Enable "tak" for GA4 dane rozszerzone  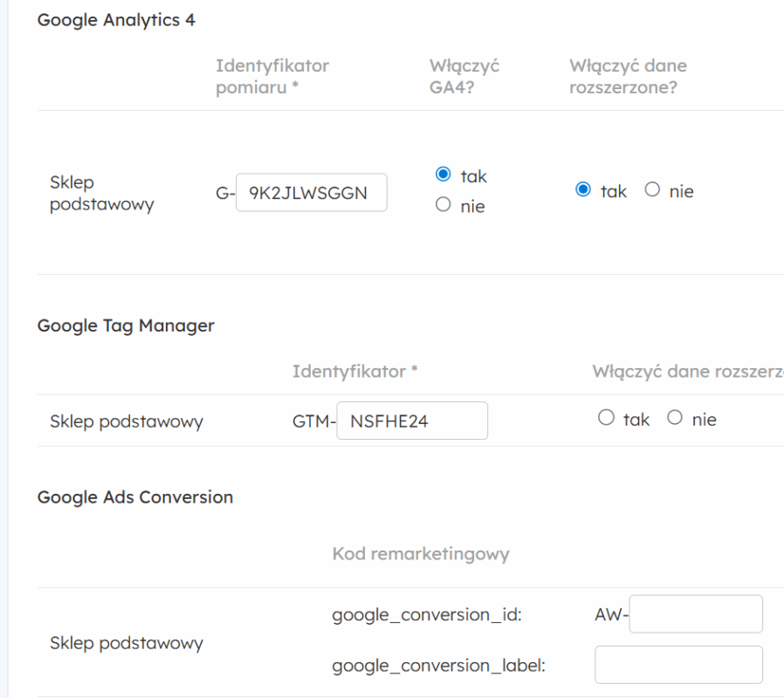(x=584, y=190)
